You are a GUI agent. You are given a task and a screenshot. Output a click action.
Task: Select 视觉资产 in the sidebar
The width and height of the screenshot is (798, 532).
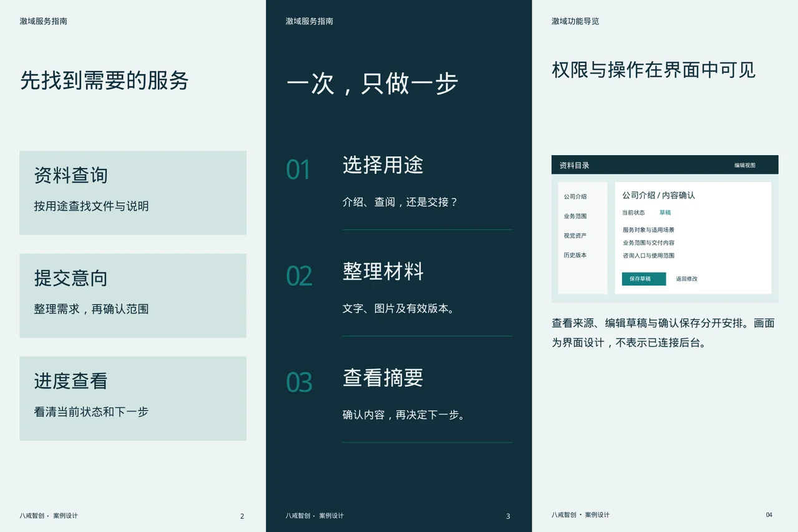point(575,236)
